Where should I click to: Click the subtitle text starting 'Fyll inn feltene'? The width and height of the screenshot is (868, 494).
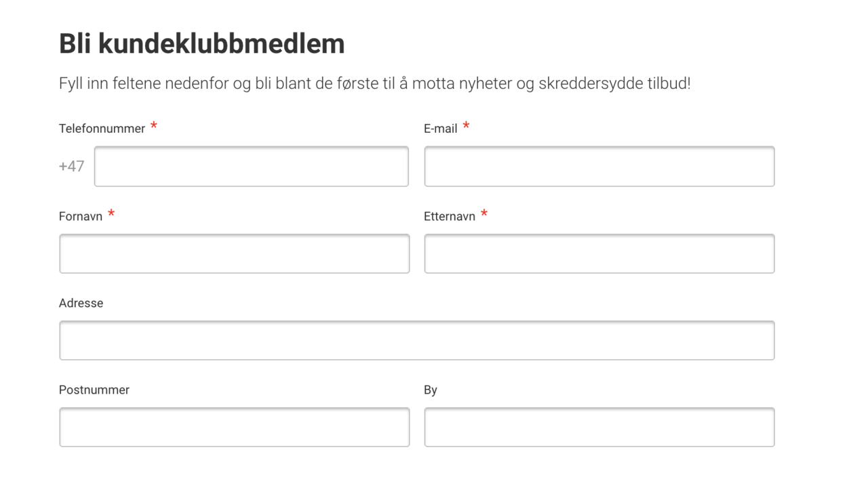pos(375,84)
